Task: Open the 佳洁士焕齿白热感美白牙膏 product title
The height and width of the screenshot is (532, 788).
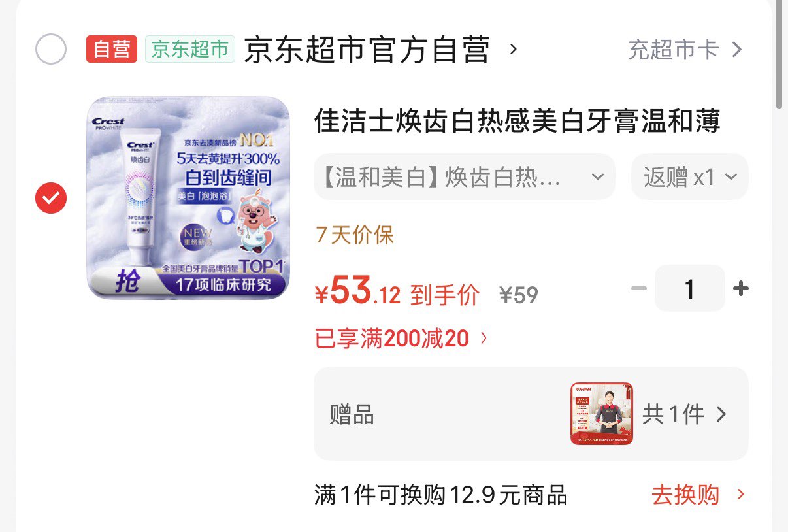Action: point(517,122)
